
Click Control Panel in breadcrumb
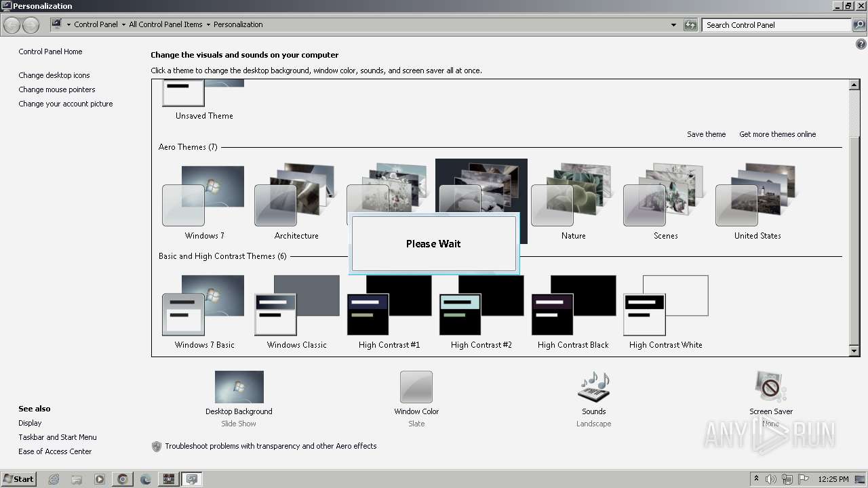pos(96,24)
